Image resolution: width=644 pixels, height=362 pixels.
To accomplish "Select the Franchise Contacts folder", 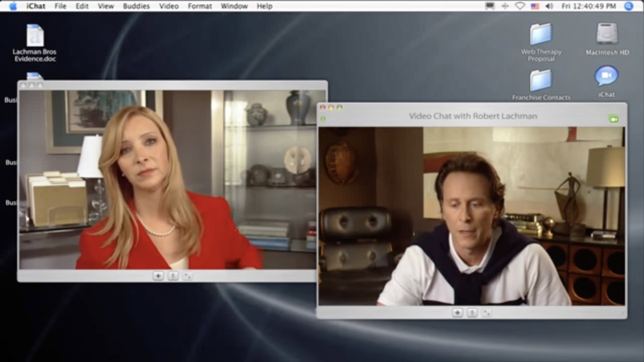I will click(x=541, y=85).
